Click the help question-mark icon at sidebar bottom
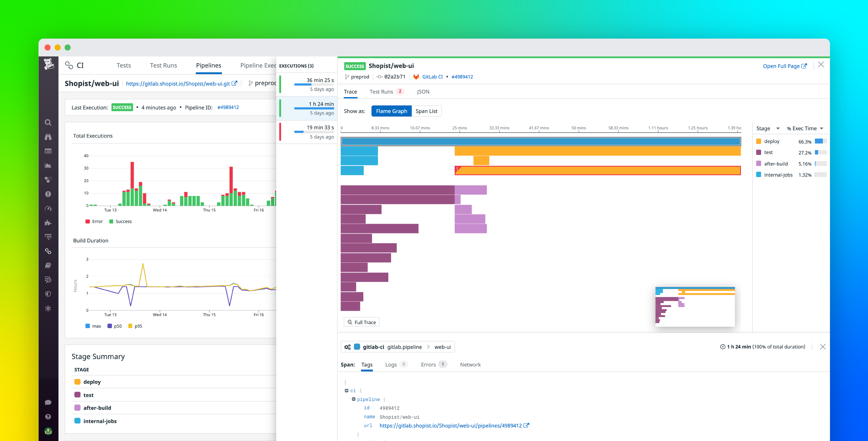Screen dimensions: 868x441 point(48,417)
